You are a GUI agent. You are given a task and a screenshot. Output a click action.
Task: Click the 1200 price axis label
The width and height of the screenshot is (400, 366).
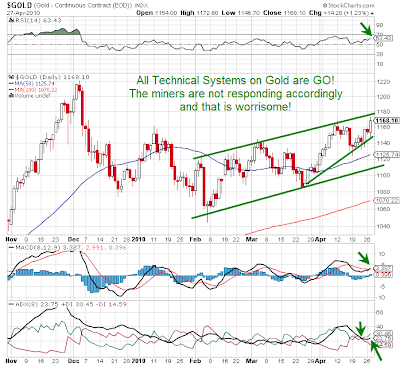(x=383, y=97)
